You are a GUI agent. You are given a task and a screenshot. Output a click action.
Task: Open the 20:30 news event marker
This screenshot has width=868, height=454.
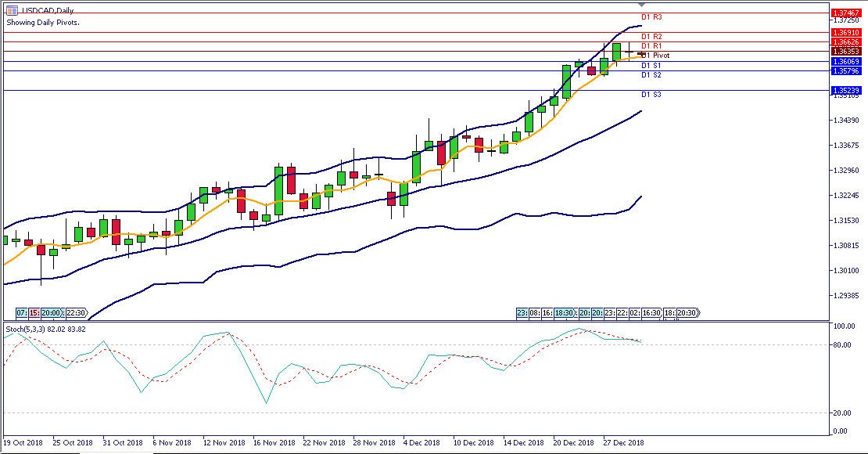[687, 312]
